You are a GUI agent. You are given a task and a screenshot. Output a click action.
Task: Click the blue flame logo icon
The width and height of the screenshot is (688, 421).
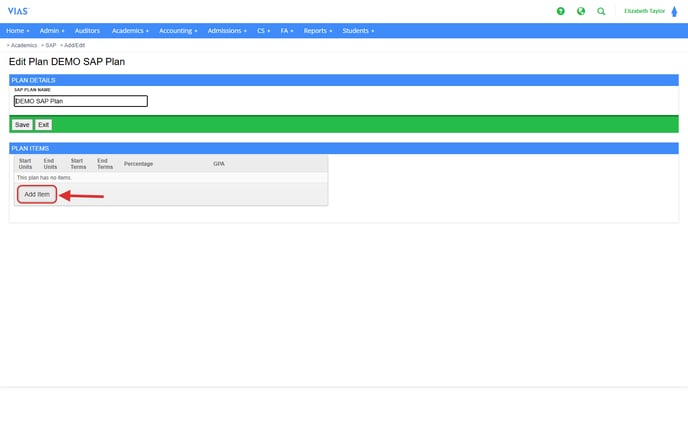pyautogui.click(x=674, y=11)
